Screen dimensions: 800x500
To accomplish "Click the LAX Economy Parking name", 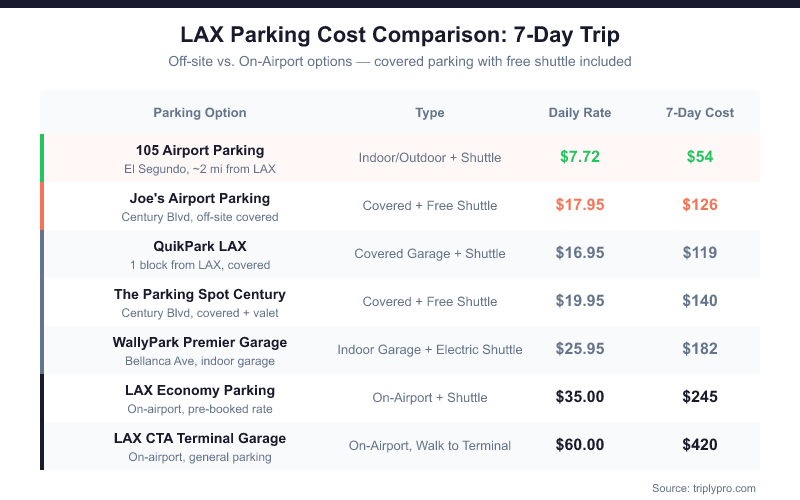I will 200,390.
